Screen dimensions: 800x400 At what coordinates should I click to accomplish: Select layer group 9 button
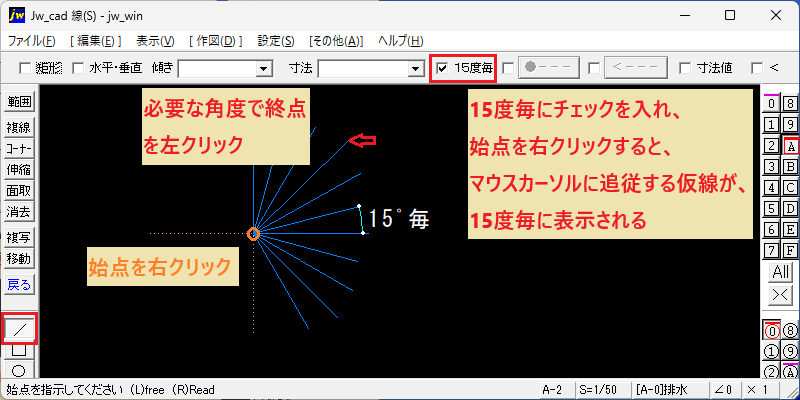[790, 124]
